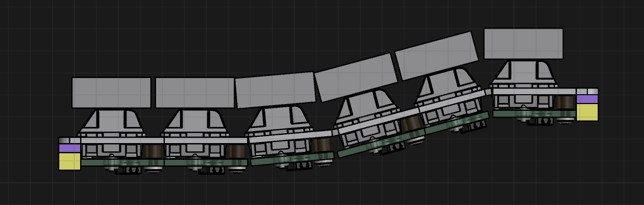
Task: Select the purple block on right end
Action: point(587,99)
